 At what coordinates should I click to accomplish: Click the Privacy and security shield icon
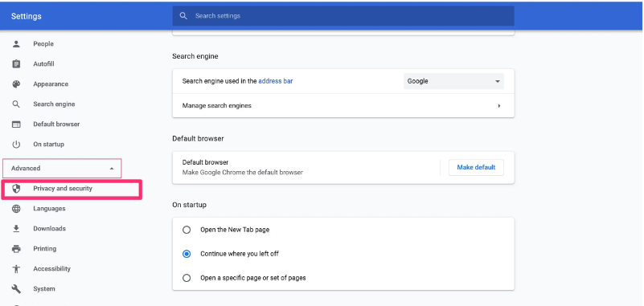(16, 189)
